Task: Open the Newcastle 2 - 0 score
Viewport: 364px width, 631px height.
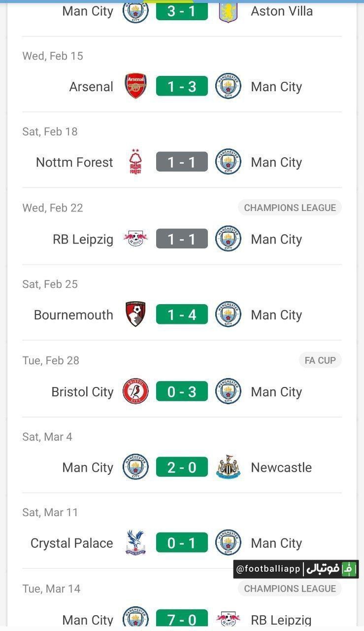Action: pos(182,467)
